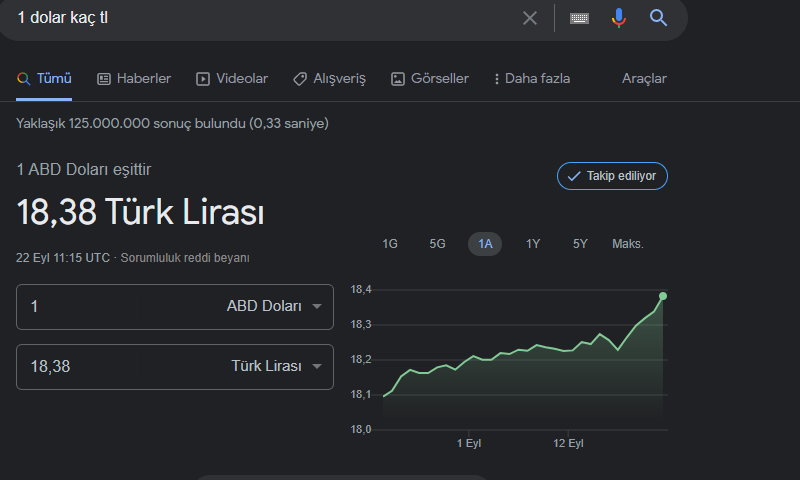Image resolution: width=800 pixels, height=480 pixels.
Task: Switch to the Videolar tab
Action: point(232,79)
